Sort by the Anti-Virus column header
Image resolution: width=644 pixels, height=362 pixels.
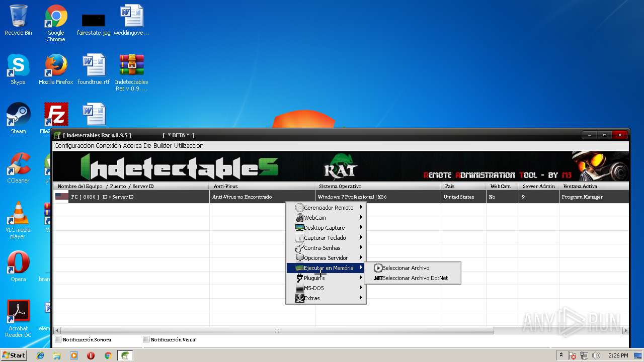262,187
